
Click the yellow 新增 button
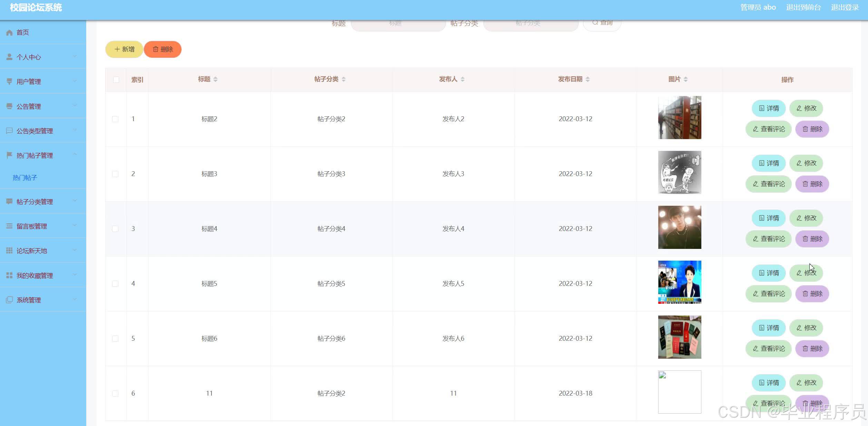[x=124, y=49]
